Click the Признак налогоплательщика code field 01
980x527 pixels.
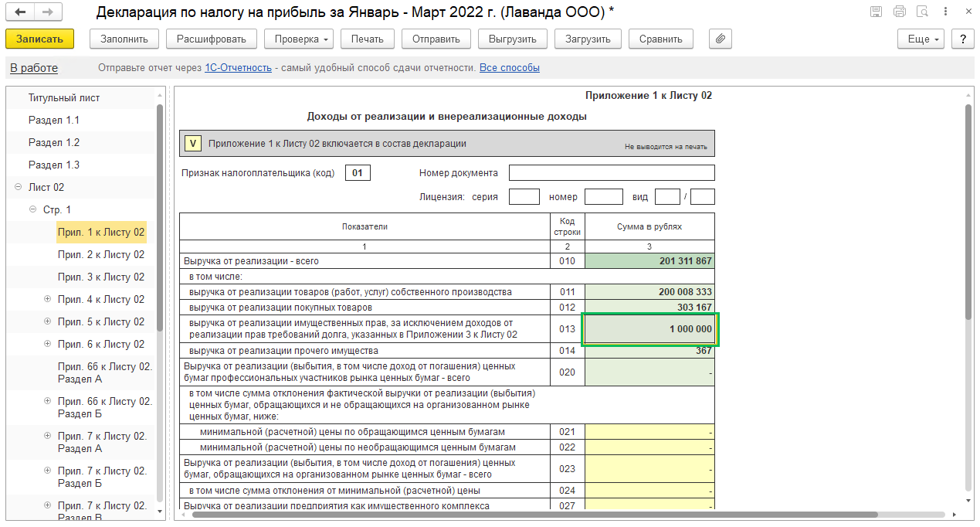(358, 173)
